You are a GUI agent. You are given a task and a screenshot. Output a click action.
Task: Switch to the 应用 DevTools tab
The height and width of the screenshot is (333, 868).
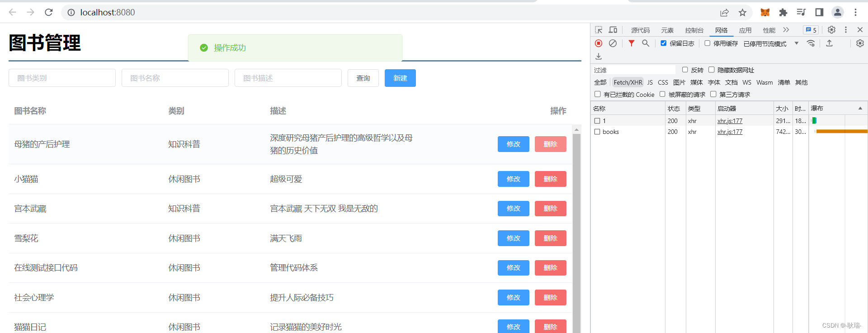(x=745, y=30)
